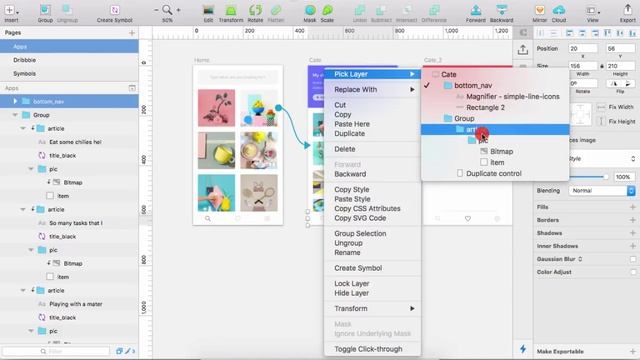Open the Cloud toolbar tool
Image resolution: width=640 pixels, height=360 pixels.
[x=559, y=13]
